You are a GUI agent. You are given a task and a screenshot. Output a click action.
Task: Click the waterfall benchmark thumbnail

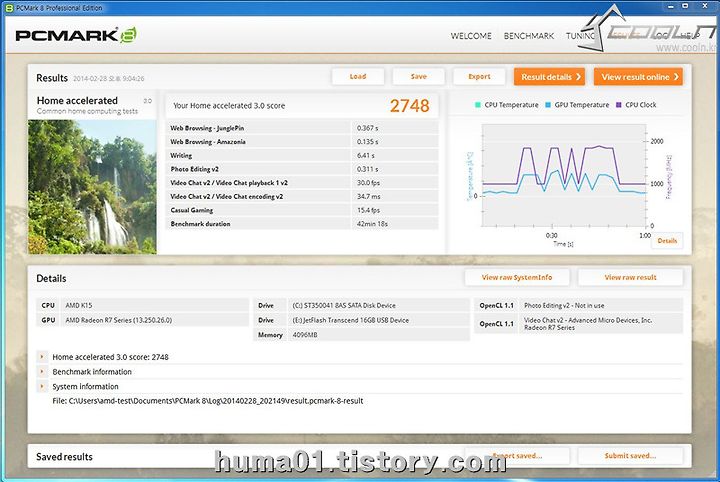coord(92,187)
